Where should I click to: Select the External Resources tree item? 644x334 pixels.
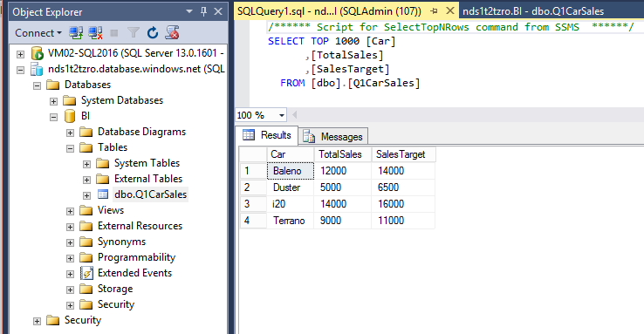tap(140, 226)
